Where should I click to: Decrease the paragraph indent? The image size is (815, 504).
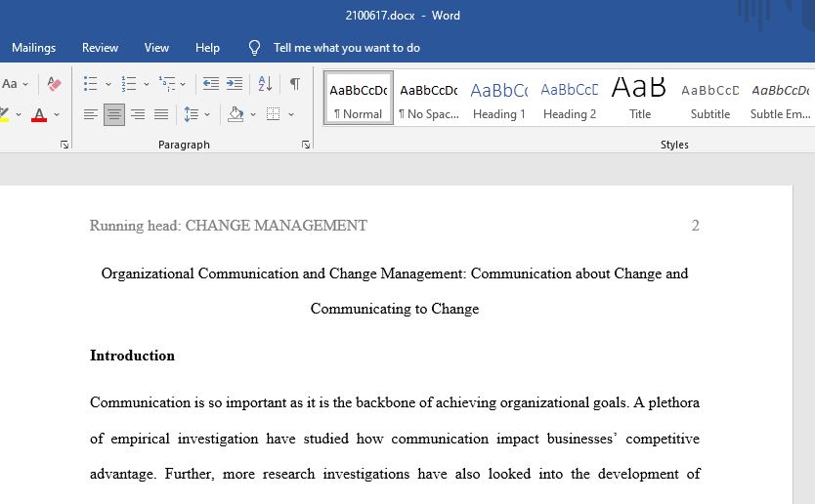[210, 84]
